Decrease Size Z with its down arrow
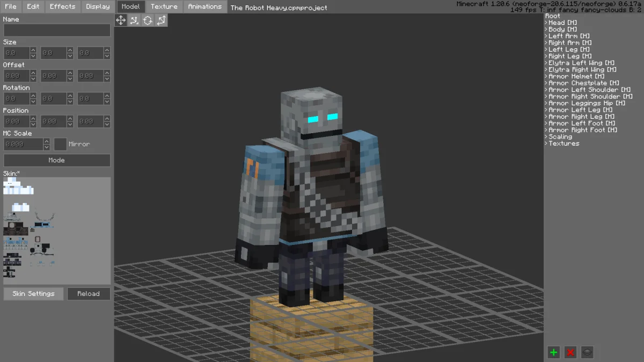Viewport: 644px width, 362px height. point(107,56)
